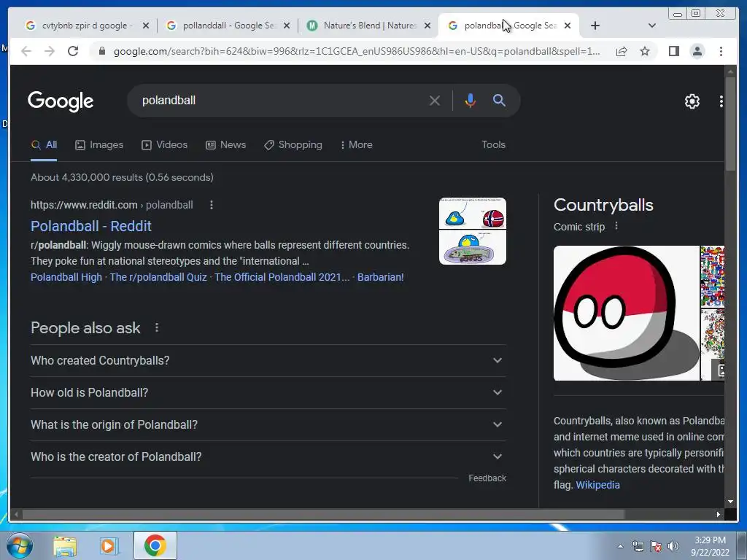Open the 'Polandball High' sitelink
This screenshot has height=560, width=747.
tap(66, 277)
